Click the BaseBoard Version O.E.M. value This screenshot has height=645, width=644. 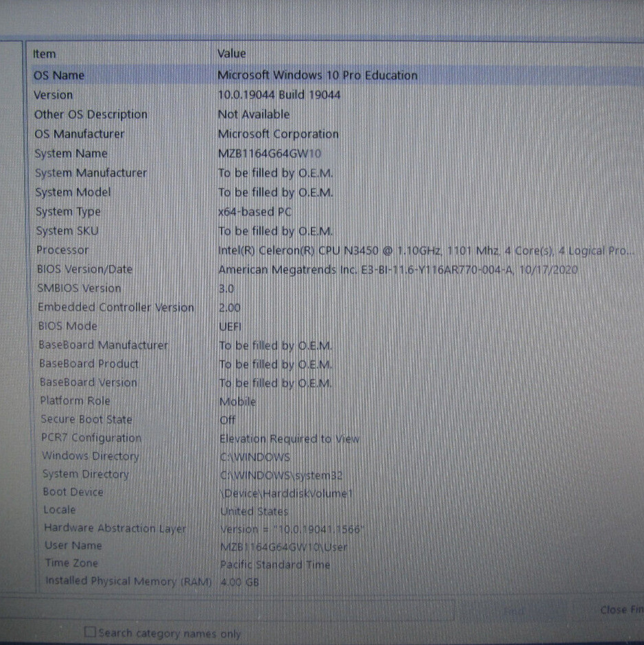pos(275,383)
